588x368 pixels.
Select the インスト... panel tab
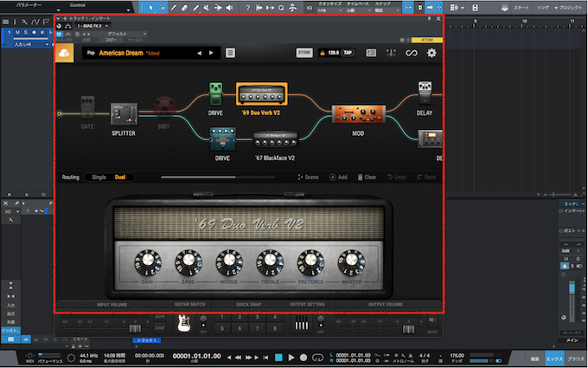pos(11,331)
